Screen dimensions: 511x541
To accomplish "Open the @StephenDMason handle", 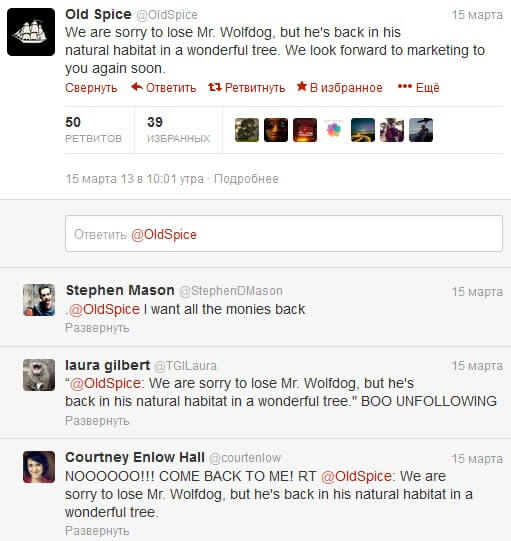I will coord(231,291).
